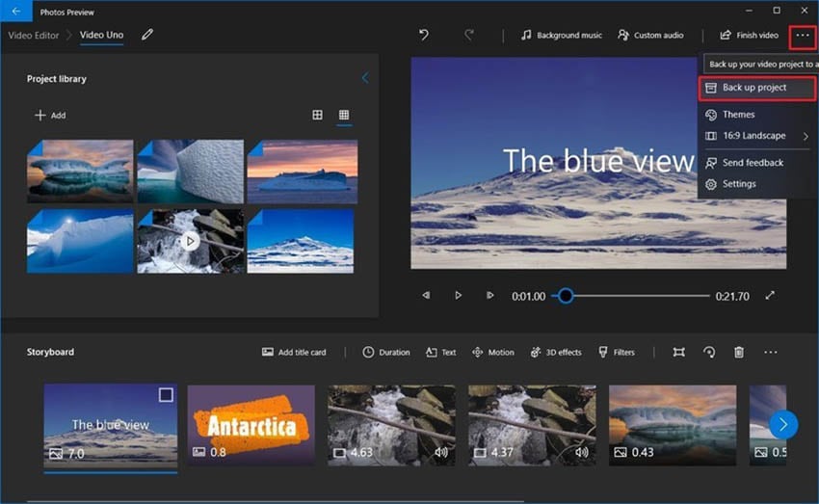Open Settings from the menu
The width and height of the screenshot is (819, 504).
(756, 184)
